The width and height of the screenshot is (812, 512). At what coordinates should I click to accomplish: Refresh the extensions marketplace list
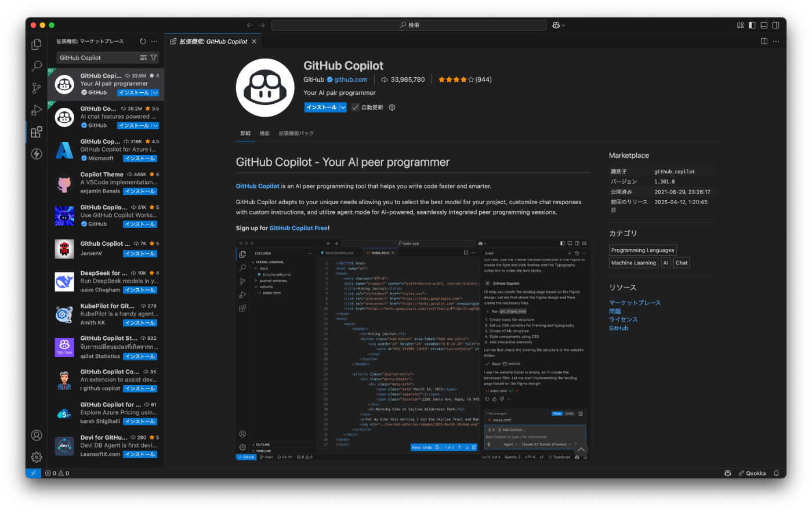143,41
